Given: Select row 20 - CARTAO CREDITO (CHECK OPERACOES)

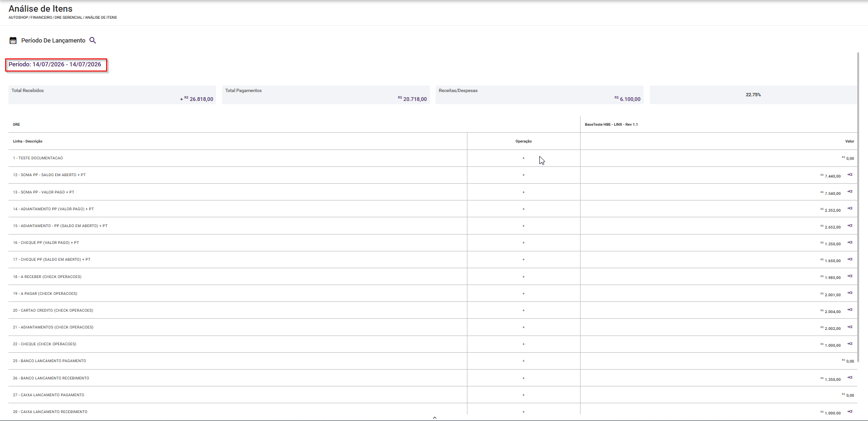Looking at the screenshot, I should click(x=433, y=310).
